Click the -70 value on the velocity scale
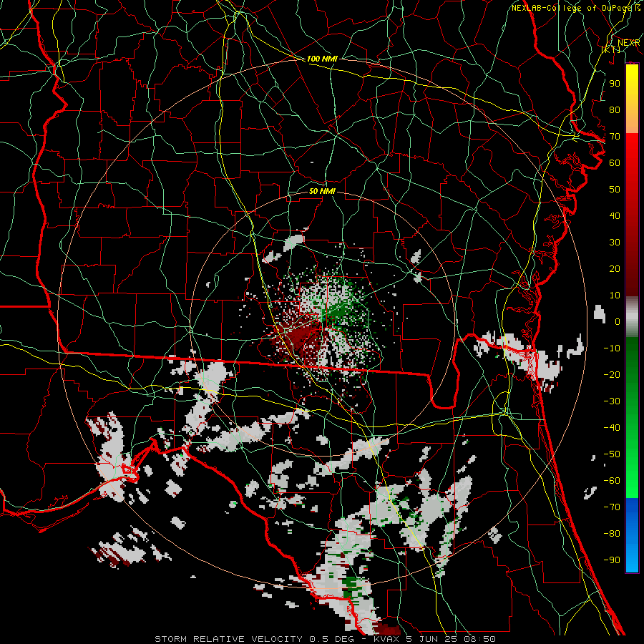The image size is (644, 644). (x=612, y=507)
